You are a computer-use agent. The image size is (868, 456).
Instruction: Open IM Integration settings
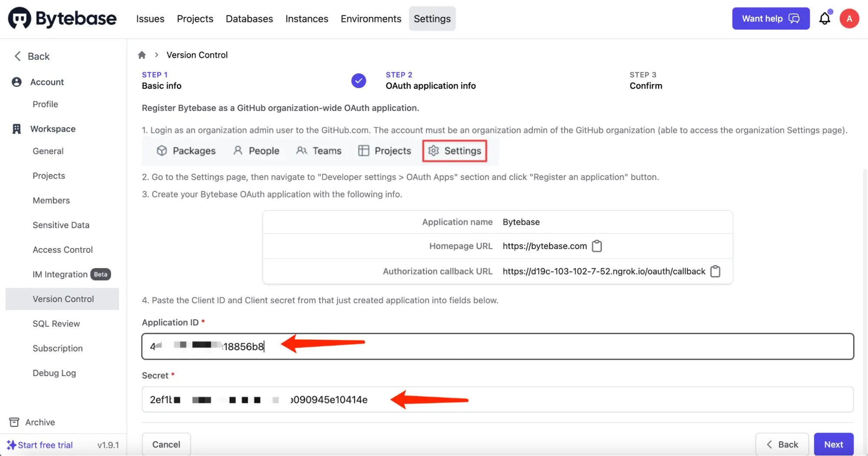coord(60,274)
